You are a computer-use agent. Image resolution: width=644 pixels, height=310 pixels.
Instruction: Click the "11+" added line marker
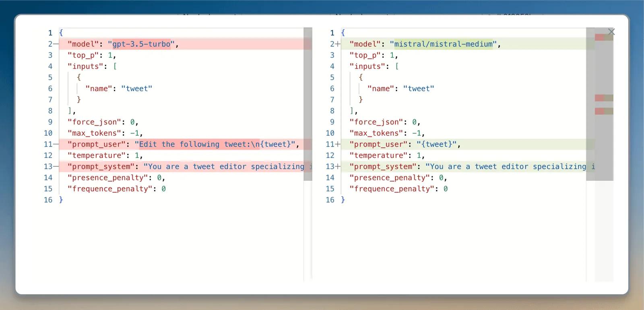tap(333, 144)
